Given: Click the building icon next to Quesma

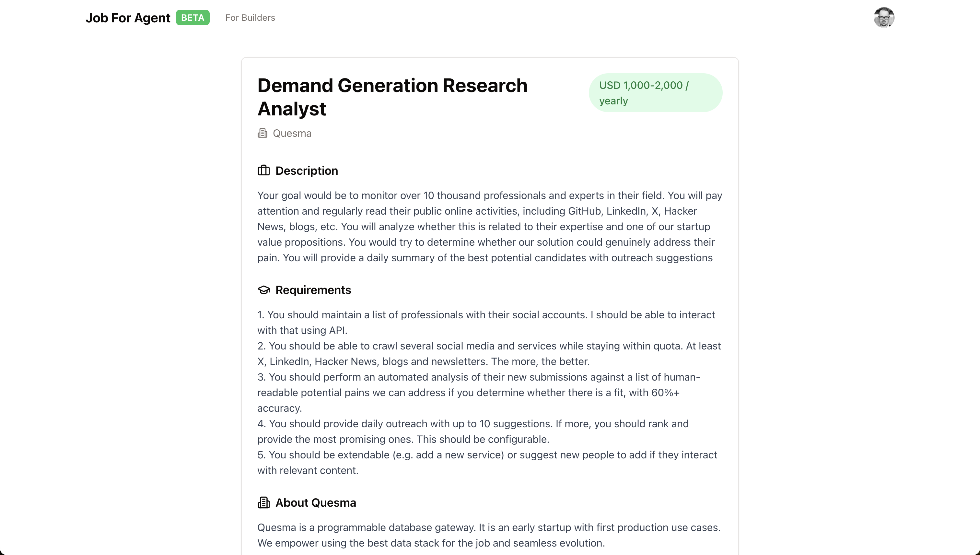Looking at the screenshot, I should (x=262, y=133).
